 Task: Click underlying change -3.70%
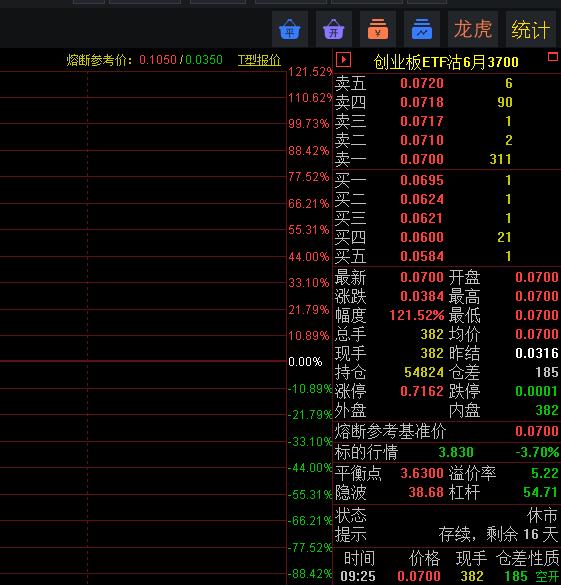[537, 453]
